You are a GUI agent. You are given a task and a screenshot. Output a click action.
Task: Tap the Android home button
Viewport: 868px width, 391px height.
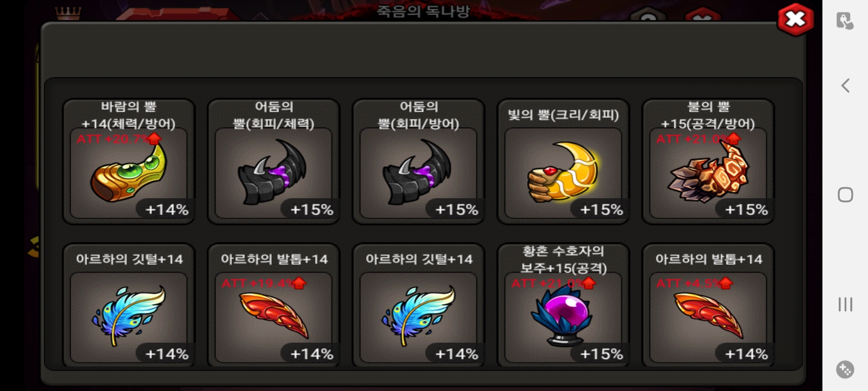point(845,194)
